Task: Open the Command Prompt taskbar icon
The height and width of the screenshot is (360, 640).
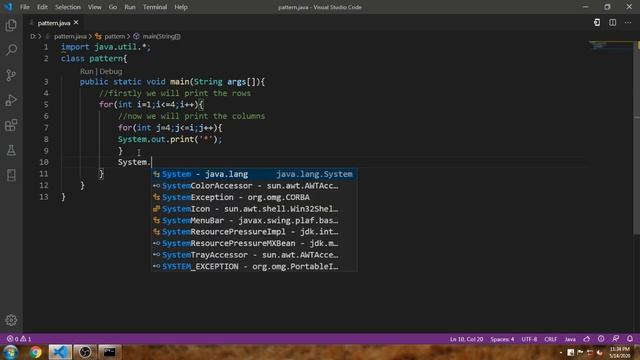Action: pos(109,352)
